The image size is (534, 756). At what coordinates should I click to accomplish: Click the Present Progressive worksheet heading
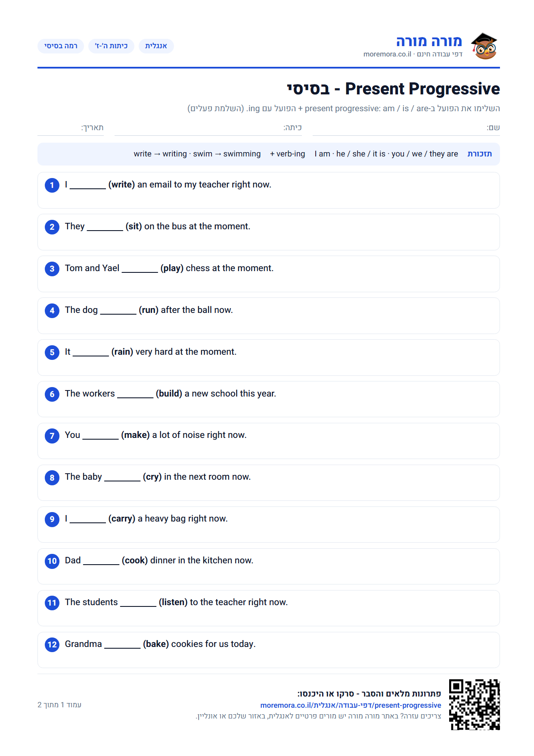point(393,89)
